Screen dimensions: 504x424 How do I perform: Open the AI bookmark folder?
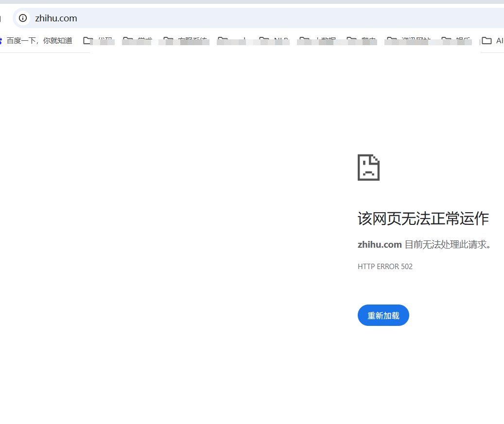tap(492, 41)
